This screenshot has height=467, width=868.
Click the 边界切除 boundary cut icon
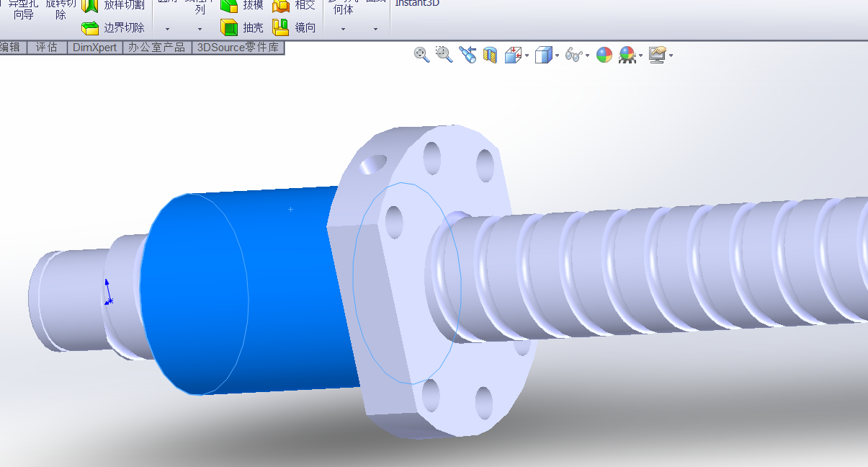pyautogui.click(x=90, y=28)
